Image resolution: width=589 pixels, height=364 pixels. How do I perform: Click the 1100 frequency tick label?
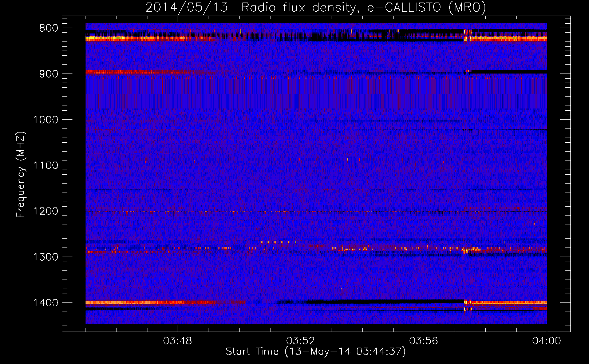tap(46, 166)
